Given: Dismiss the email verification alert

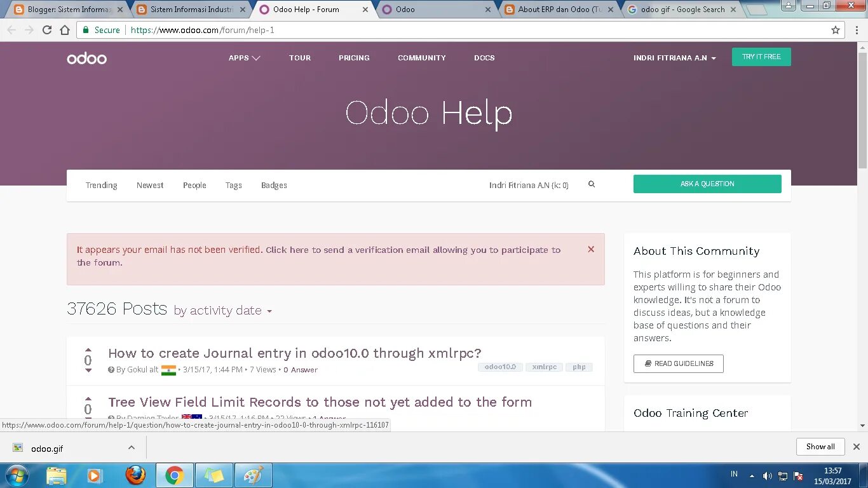Looking at the screenshot, I should tap(591, 249).
